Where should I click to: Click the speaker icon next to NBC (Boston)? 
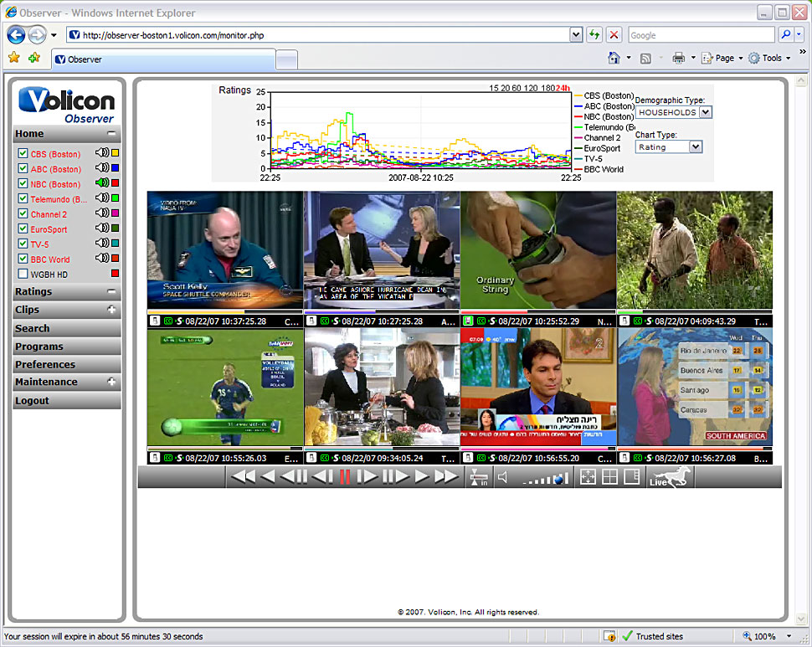[102, 183]
